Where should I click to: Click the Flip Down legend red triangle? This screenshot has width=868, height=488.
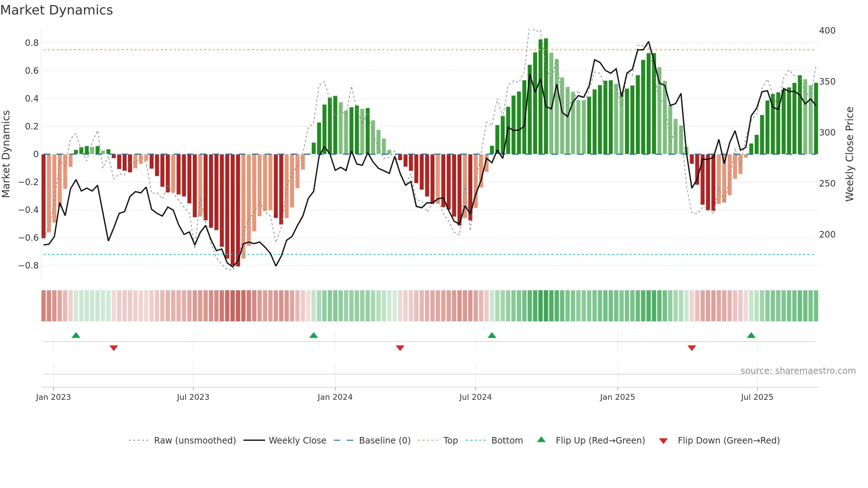coord(663,441)
